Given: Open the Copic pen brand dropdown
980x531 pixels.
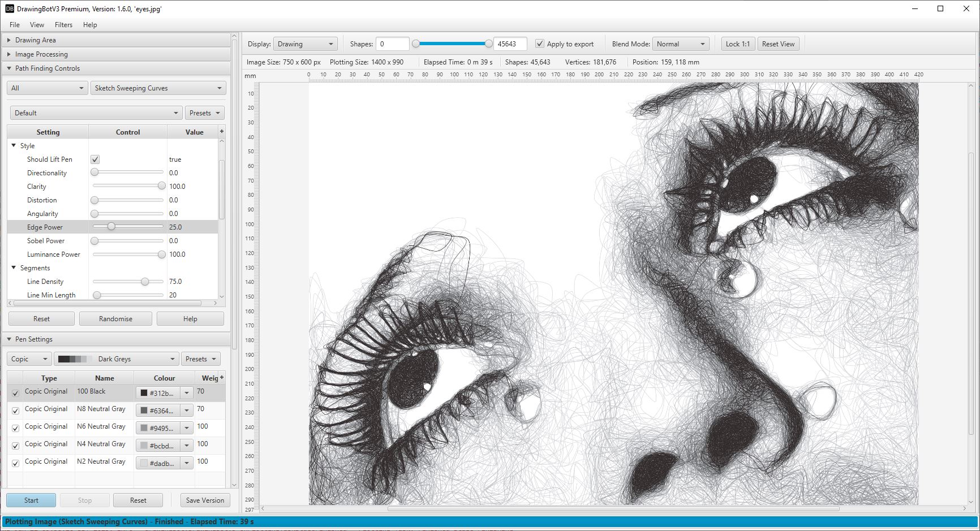Looking at the screenshot, I should [x=29, y=359].
